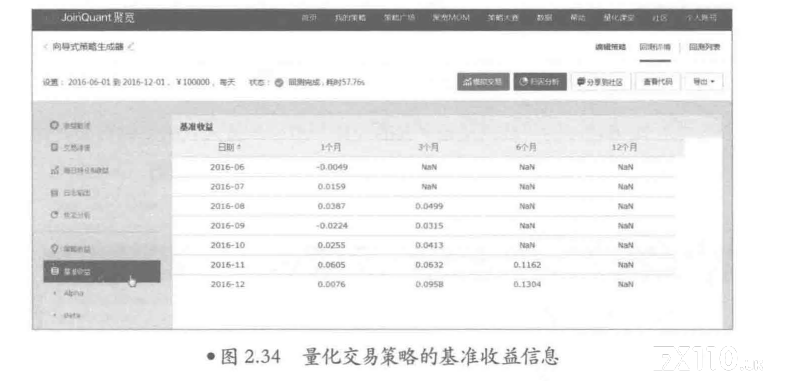Viewport: 789px width, 381px height.
Task: Click the 模拟交易 button
Action: pos(483,82)
